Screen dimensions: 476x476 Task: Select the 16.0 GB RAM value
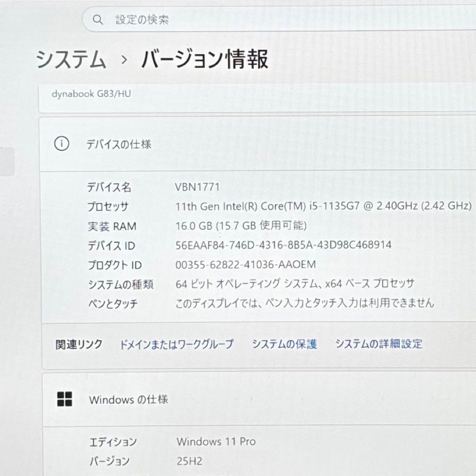(x=241, y=226)
